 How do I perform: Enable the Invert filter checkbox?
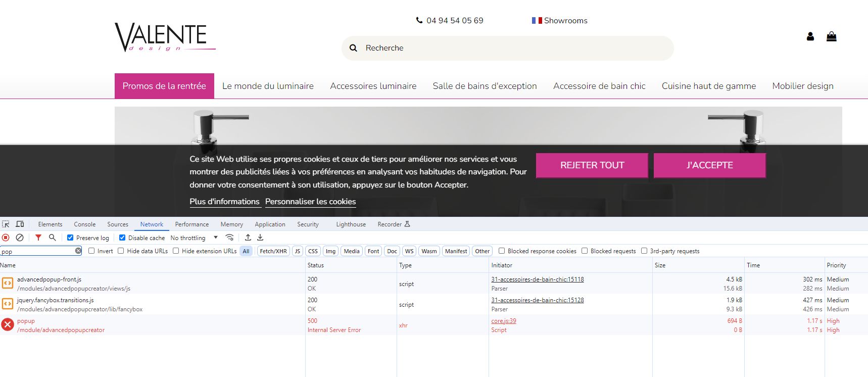91,251
